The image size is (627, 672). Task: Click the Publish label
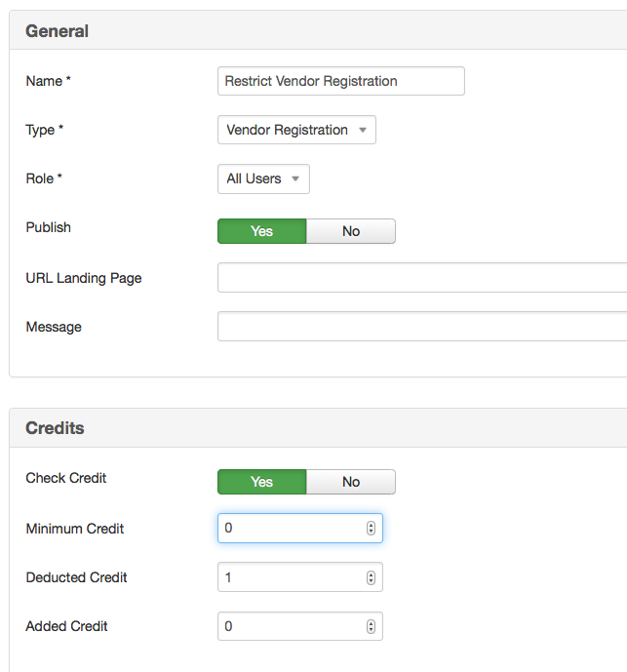coord(49,227)
